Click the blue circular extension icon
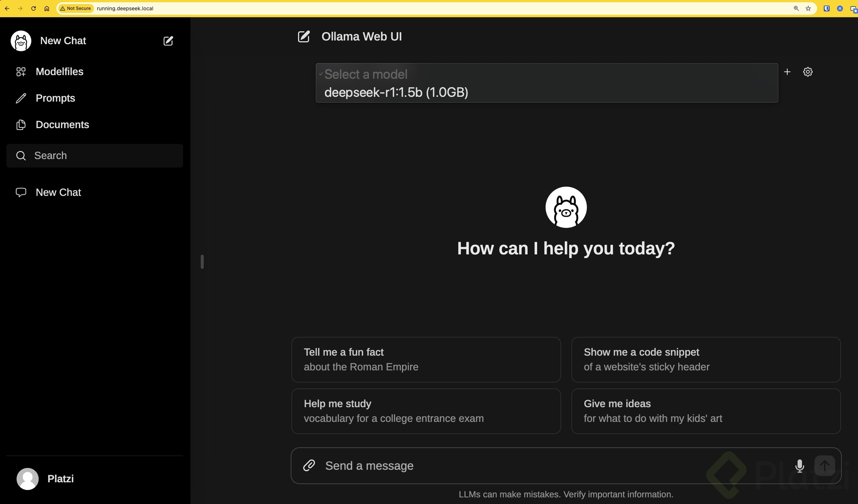 [840, 8]
